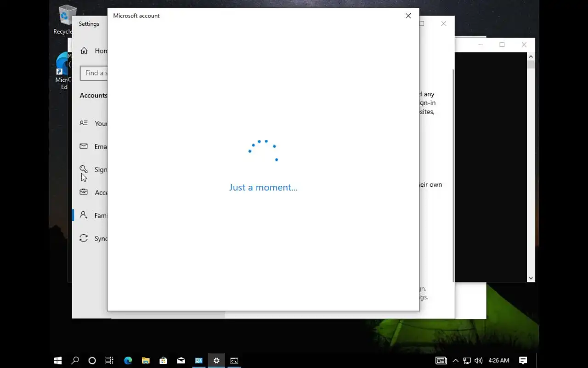
Task: Open File Explorer from taskbar
Action: tap(146, 361)
